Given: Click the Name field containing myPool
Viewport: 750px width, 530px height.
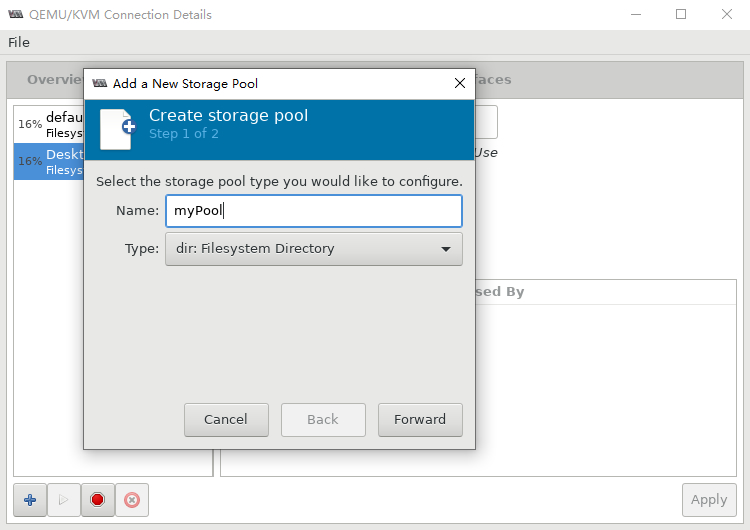Looking at the screenshot, I should tap(314, 210).
